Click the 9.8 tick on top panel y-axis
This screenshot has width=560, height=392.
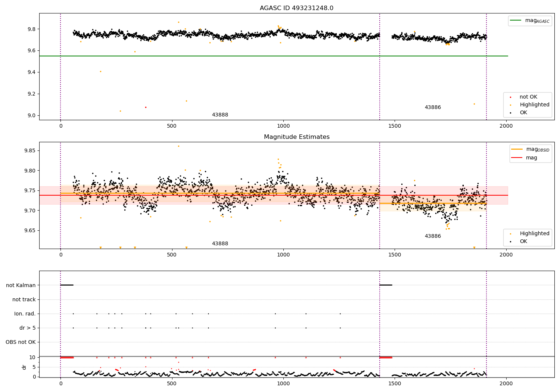coord(32,29)
